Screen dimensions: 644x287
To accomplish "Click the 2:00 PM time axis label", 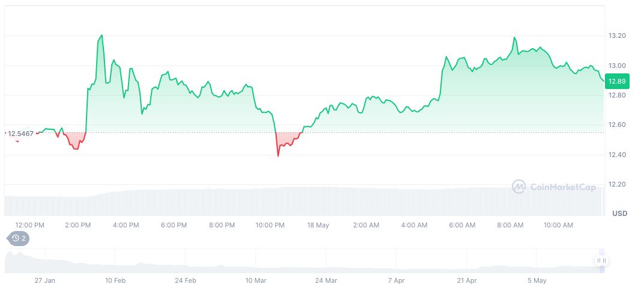I will 78,225.
